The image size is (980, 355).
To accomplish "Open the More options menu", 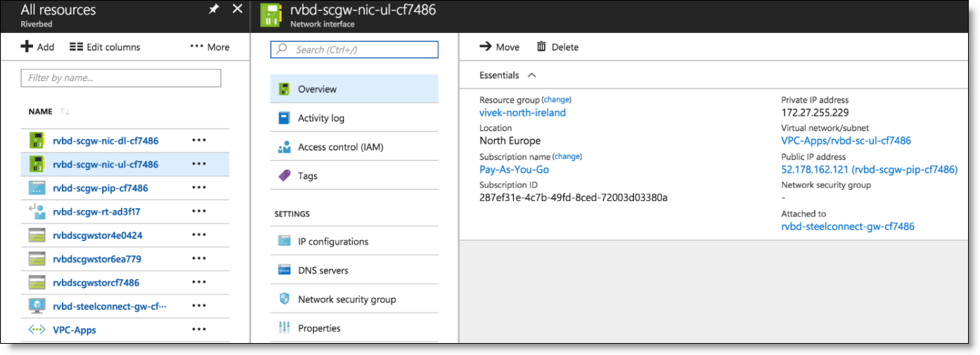I will pyautogui.click(x=209, y=47).
